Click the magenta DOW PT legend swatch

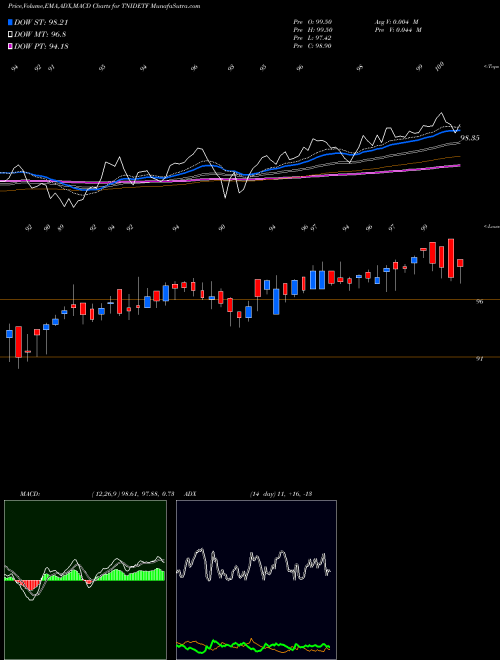11,46
